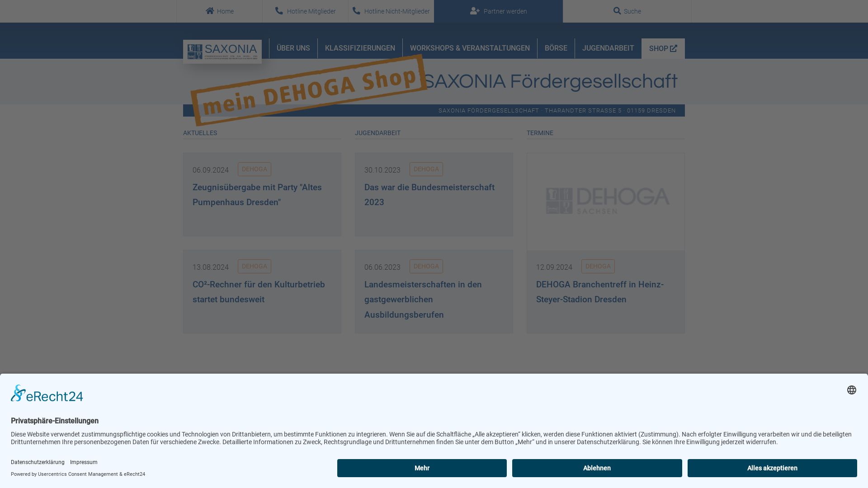
Task: Click the Ablehnen button
Action: 597,468
